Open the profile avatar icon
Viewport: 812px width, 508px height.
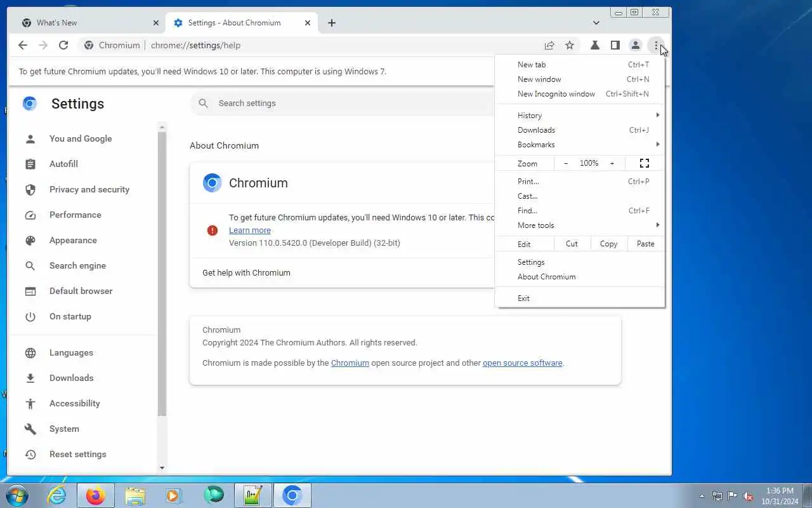(x=635, y=45)
